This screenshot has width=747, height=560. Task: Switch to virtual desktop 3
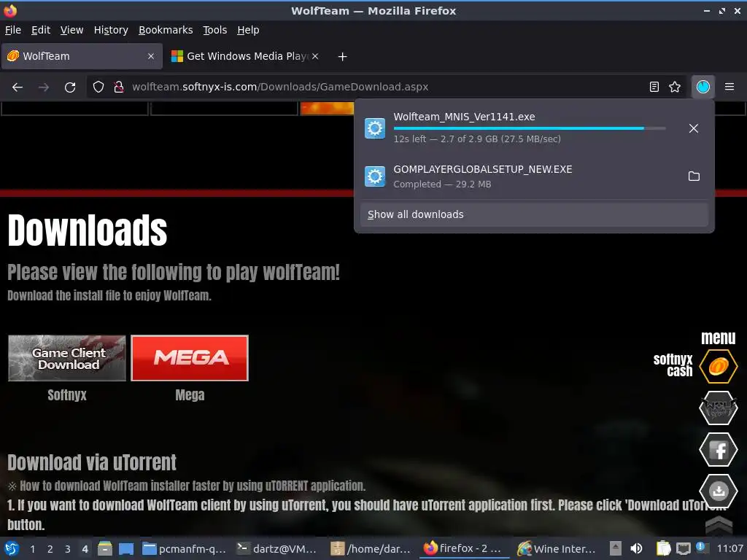coord(68,549)
